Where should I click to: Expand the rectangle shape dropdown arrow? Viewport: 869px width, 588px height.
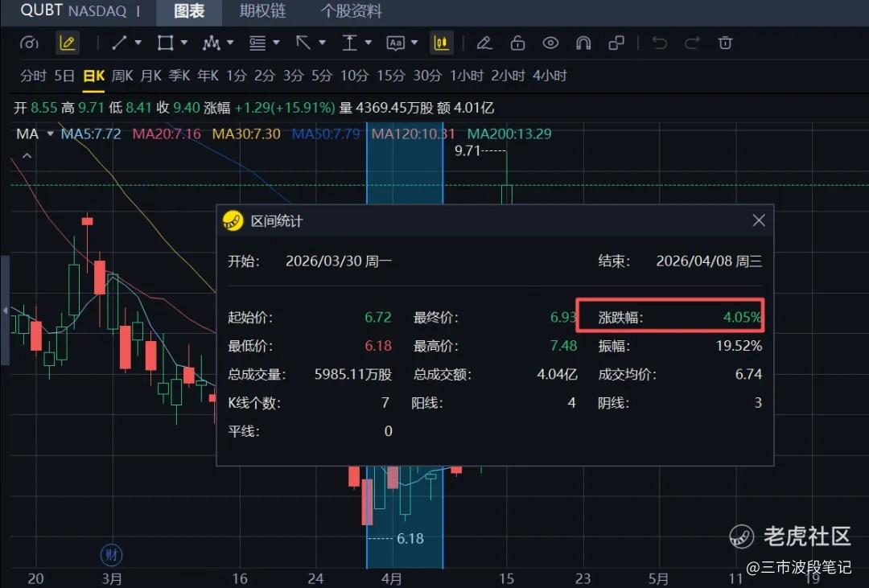[184, 43]
